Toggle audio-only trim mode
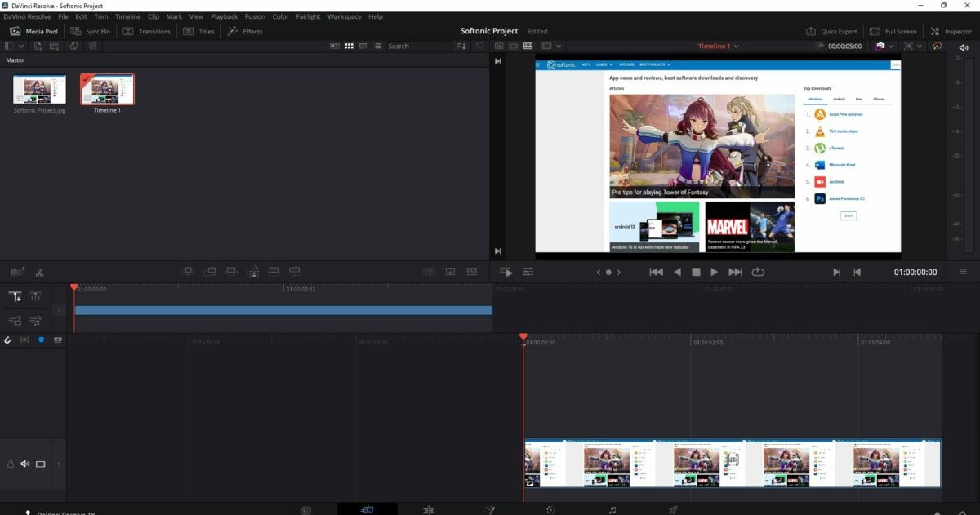The image size is (980, 515). 24,340
